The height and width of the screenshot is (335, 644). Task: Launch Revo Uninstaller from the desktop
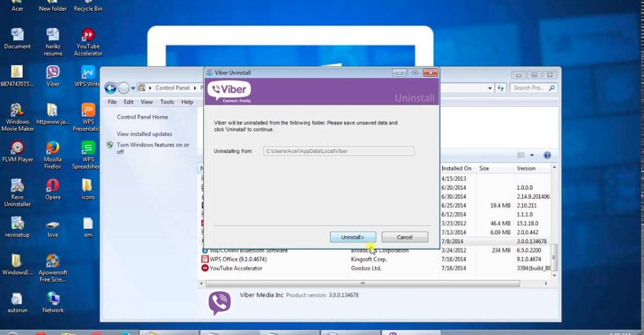pos(17,192)
